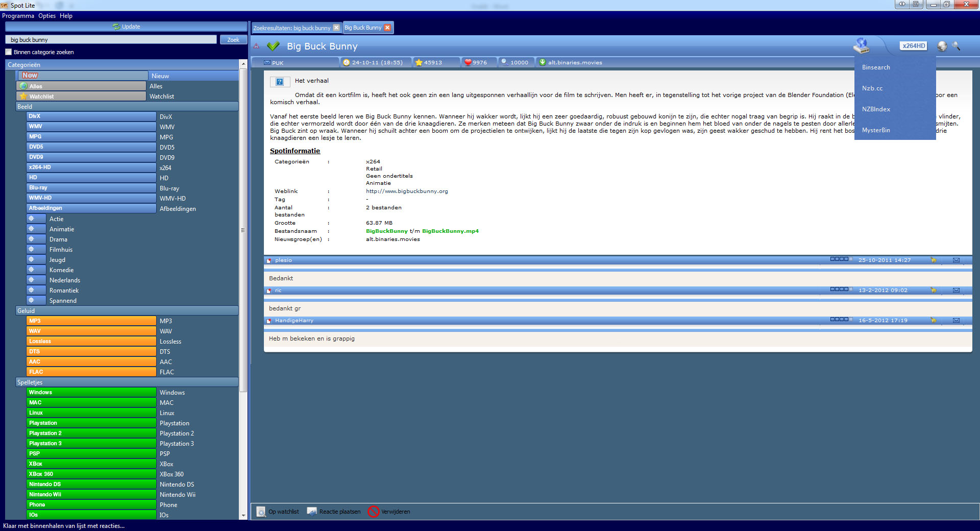This screenshot has width=980, height=531.
Task: Select the green Playstation 3 category bar
Action: point(91,443)
